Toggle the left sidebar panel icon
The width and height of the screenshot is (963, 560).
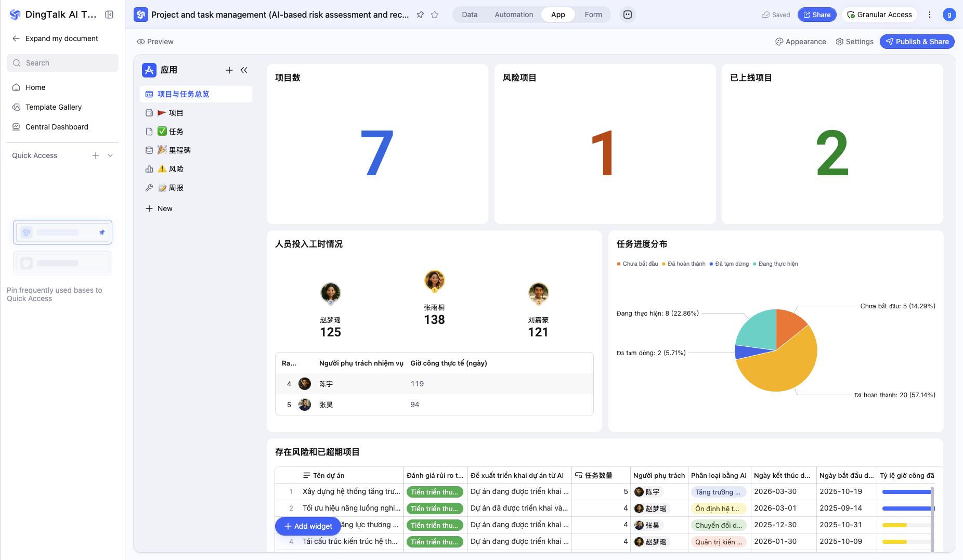[x=109, y=15]
